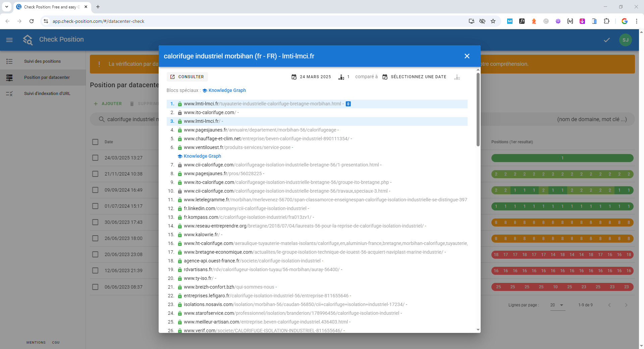Click the green lock icon beside result 13
Image resolution: width=644 pixels, height=349 pixels.
(180, 217)
